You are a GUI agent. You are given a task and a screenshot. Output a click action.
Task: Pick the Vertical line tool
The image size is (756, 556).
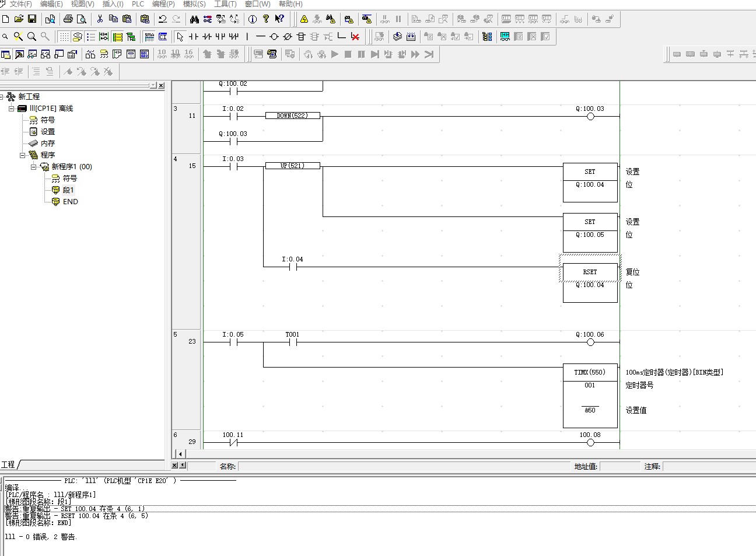coord(247,37)
